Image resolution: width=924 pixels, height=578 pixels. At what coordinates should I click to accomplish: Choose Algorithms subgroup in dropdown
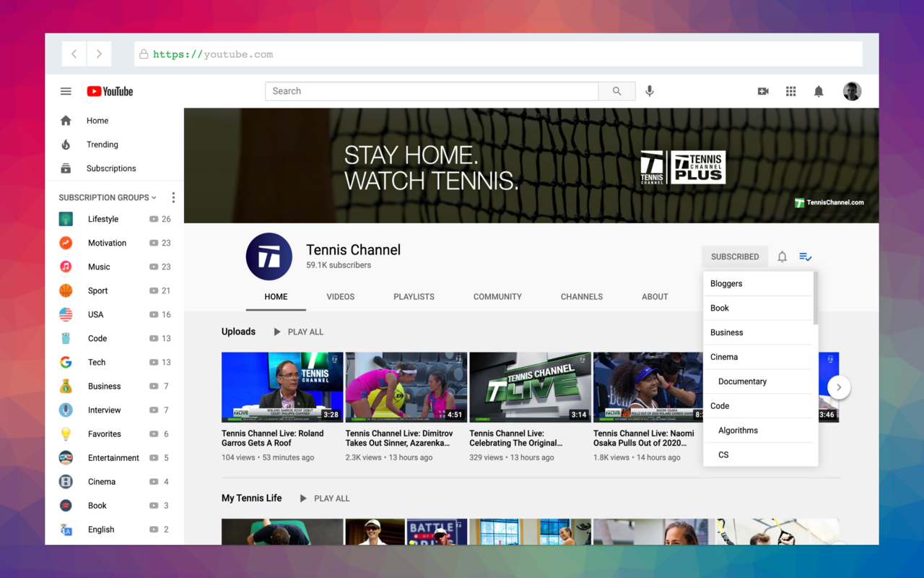(x=758, y=431)
